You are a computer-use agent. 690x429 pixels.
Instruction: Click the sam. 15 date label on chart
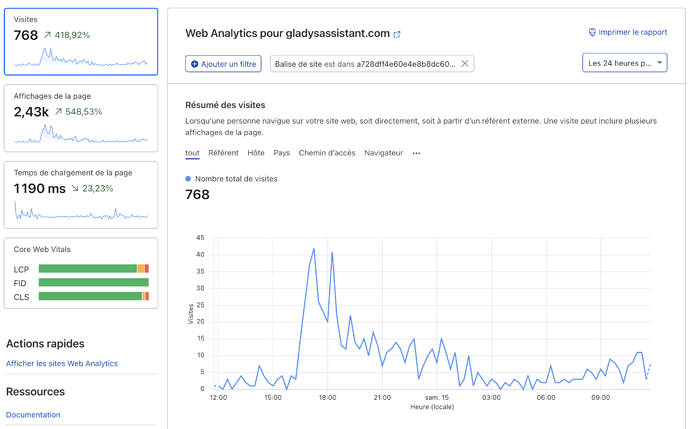pos(437,397)
